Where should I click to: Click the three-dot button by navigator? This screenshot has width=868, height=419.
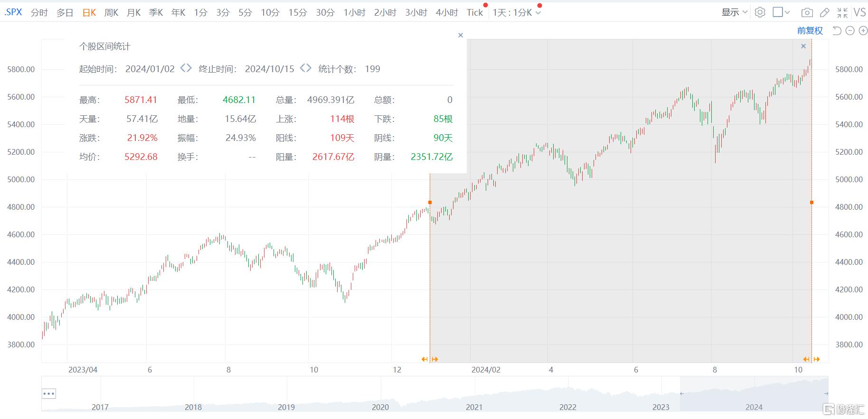pos(49,393)
